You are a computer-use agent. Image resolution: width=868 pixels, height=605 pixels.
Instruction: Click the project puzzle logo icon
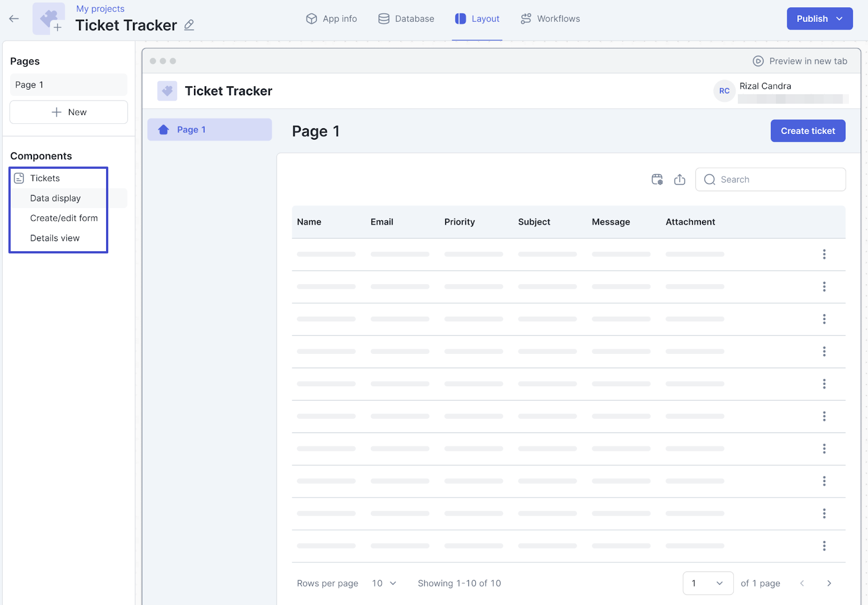point(49,19)
